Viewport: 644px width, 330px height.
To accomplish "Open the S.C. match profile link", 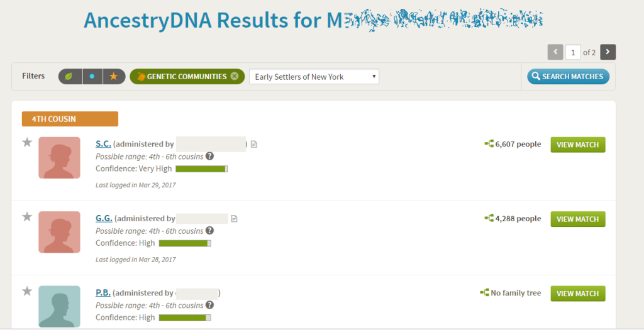I will [x=104, y=144].
